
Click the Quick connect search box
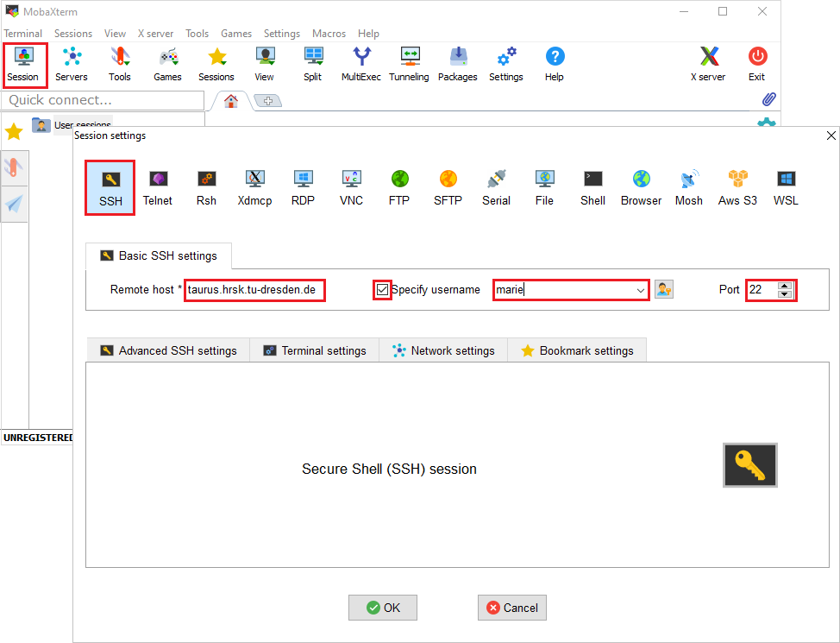(x=103, y=100)
